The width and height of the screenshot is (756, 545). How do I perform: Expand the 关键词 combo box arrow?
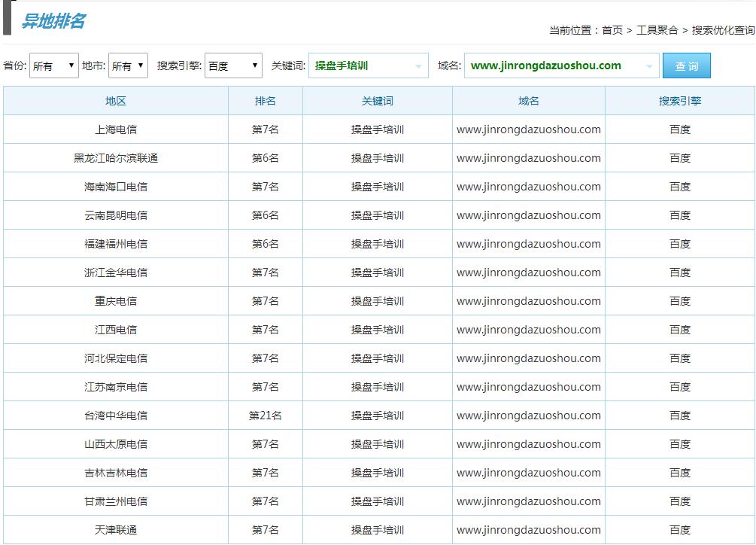[x=418, y=66]
